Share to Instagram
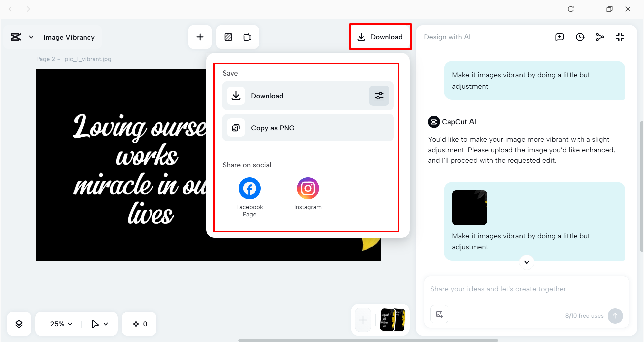Viewport: 644px width, 342px height. point(308,194)
